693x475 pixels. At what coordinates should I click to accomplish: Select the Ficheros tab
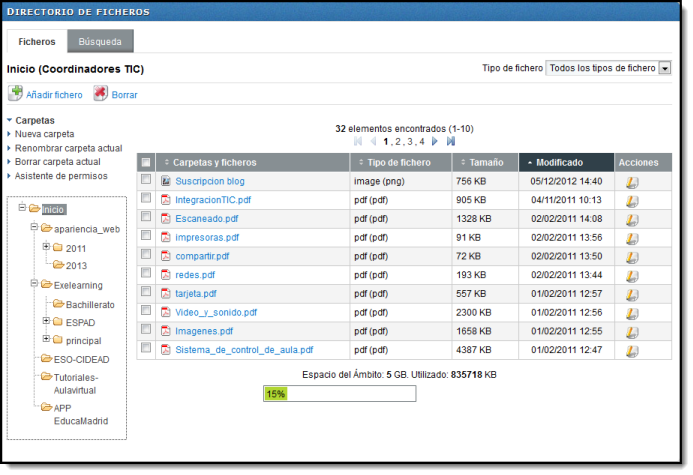click(x=37, y=42)
